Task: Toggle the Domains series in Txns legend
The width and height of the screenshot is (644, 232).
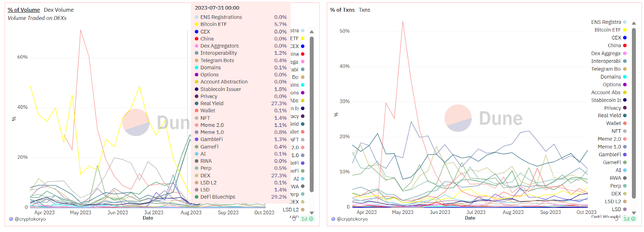Action: [613, 77]
